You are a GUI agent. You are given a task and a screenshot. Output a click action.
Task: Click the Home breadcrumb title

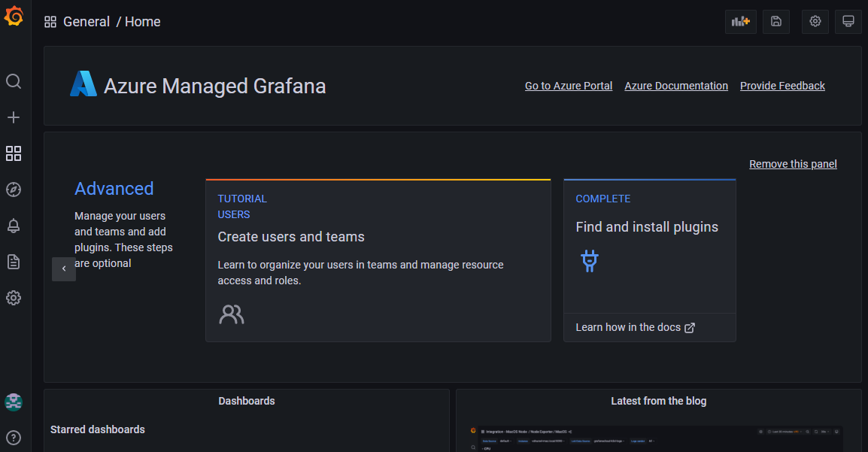tap(142, 22)
